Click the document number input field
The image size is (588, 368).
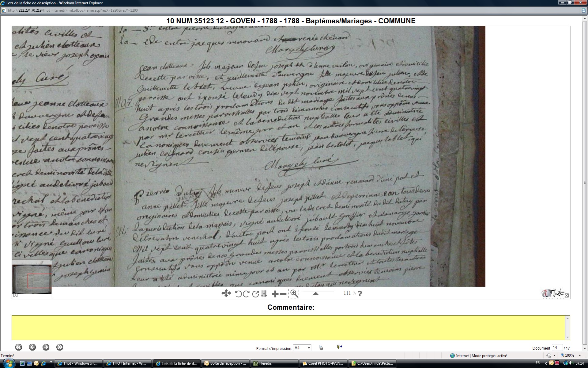point(556,348)
